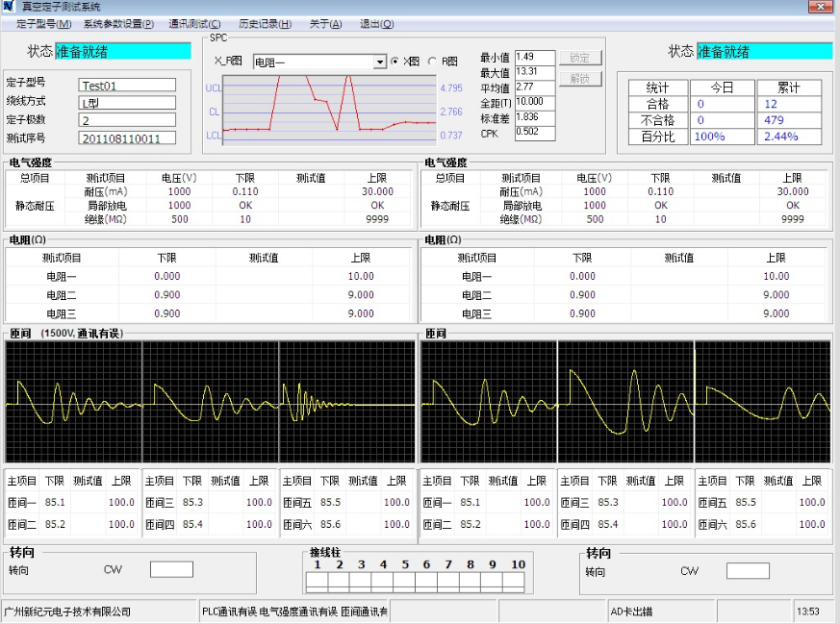Open the 系统参数设置(P) menu
This screenshot has width=840, height=624.
click(x=118, y=24)
